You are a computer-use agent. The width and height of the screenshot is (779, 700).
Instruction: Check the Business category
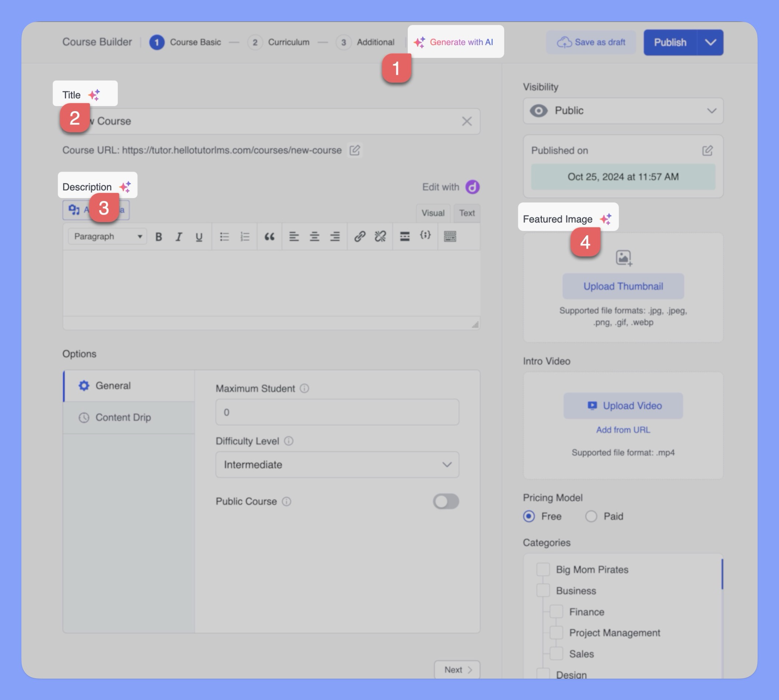click(543, 591)
